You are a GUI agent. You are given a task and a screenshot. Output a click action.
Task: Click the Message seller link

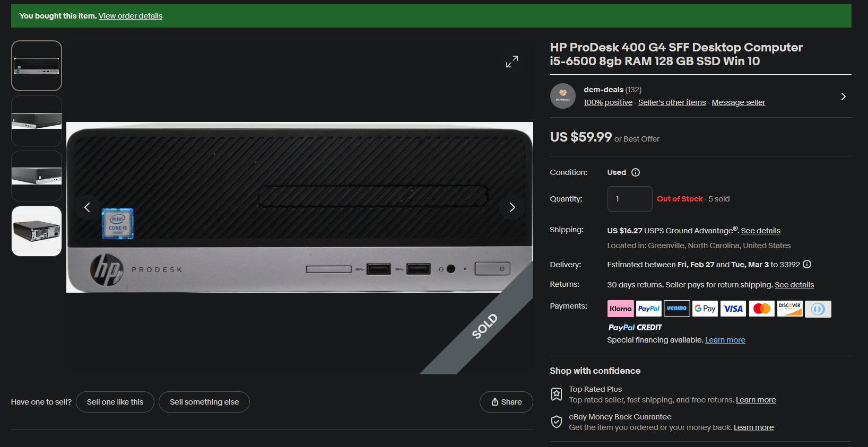click(x=739, y=102)
